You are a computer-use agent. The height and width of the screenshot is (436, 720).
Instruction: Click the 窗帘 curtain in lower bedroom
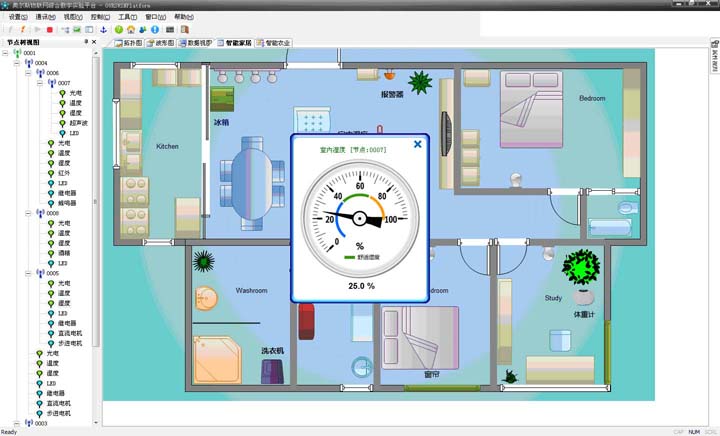[x=432, y=387]
